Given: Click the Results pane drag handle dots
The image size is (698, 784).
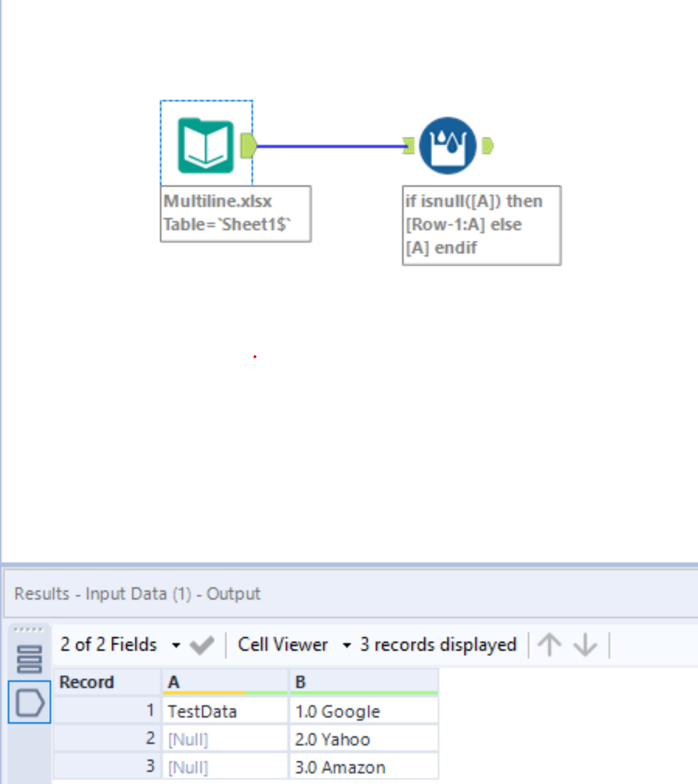Looking at the screenshot, I should pyautogui.click(x=29, y=629).
